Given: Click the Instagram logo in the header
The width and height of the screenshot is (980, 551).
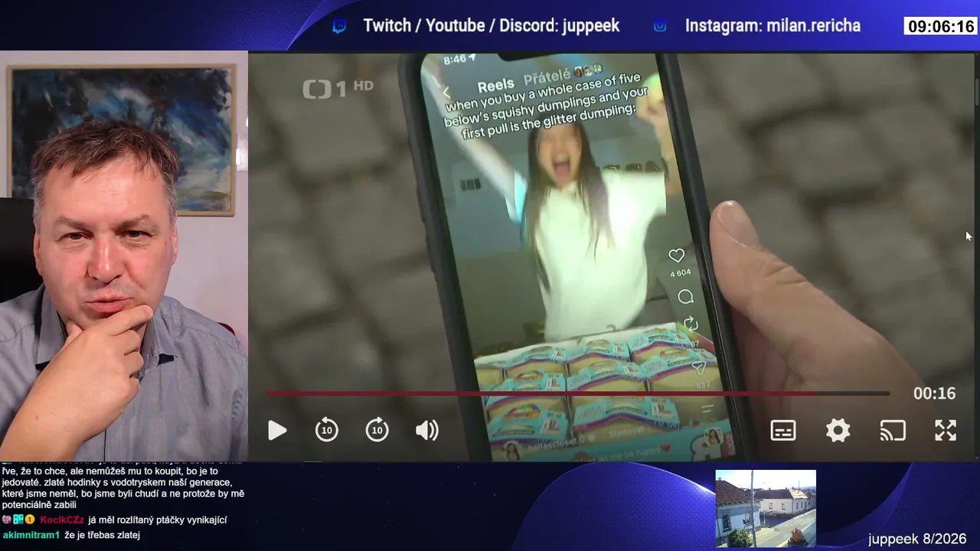Looking at the screenshot, I should tap(660, 26).
